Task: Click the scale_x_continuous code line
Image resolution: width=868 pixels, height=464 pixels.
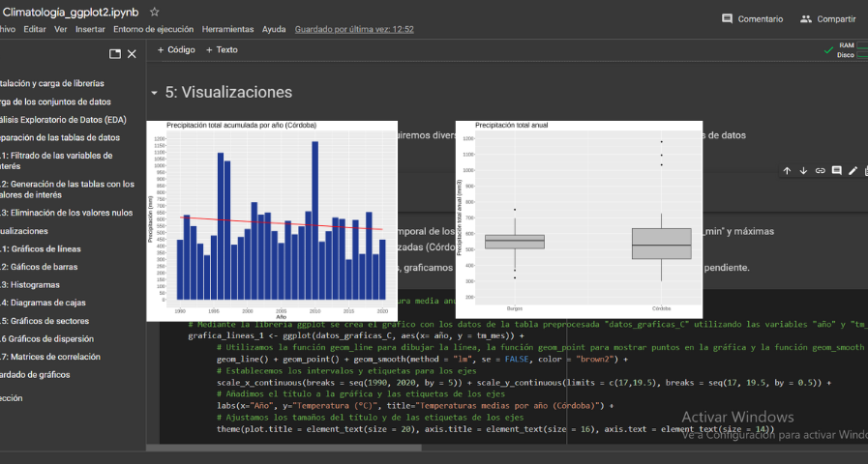Action: [524, 382]
